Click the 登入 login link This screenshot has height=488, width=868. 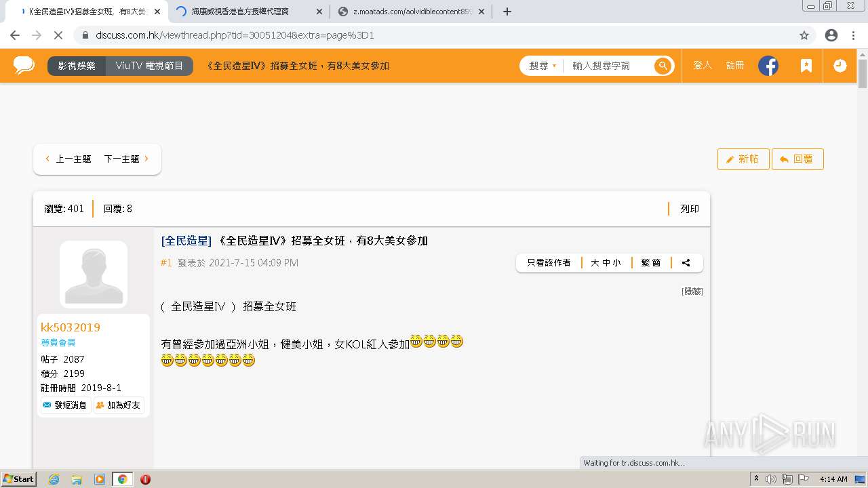point(703,65)
